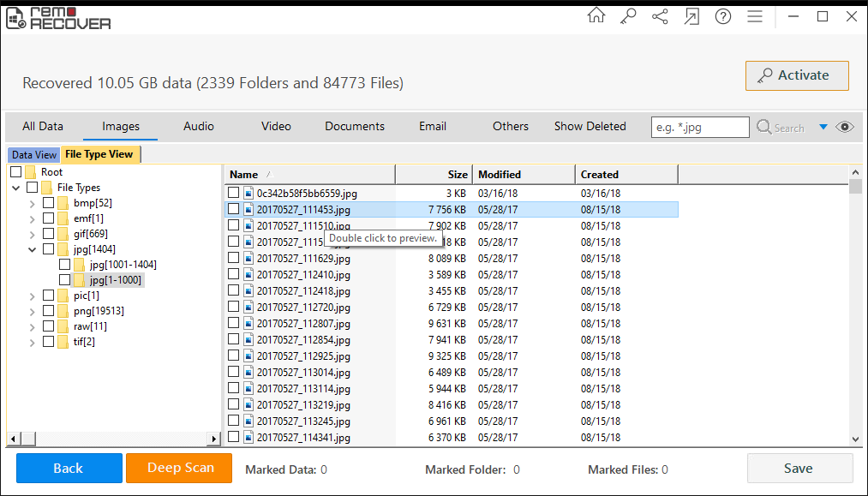This screenshot has height=496, width=868.
Task: Check the box for 0c342b58f5bb6559.jpg
Action: [x=234, y=194]
